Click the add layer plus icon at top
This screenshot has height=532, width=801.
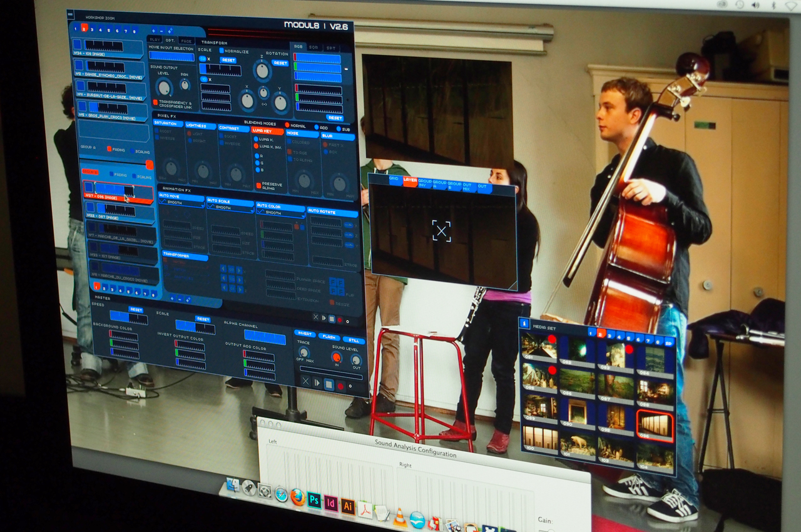pyautogui.click(x=153, y=29)
